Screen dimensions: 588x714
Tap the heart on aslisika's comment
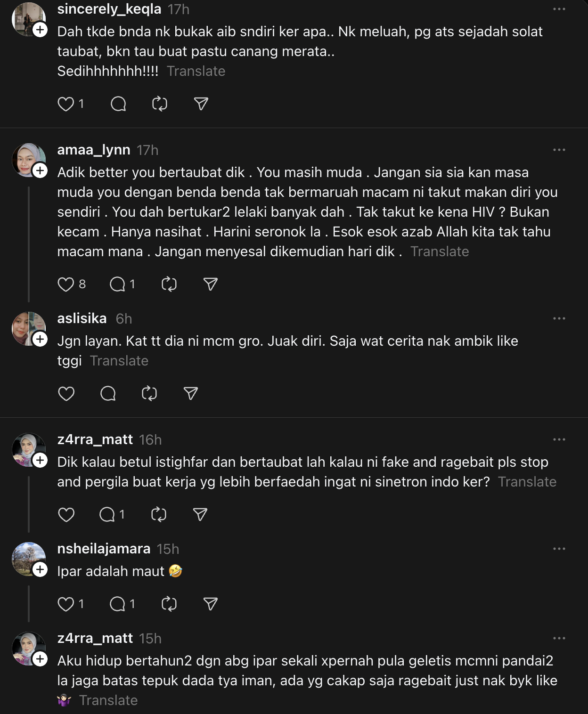point(66,393)
